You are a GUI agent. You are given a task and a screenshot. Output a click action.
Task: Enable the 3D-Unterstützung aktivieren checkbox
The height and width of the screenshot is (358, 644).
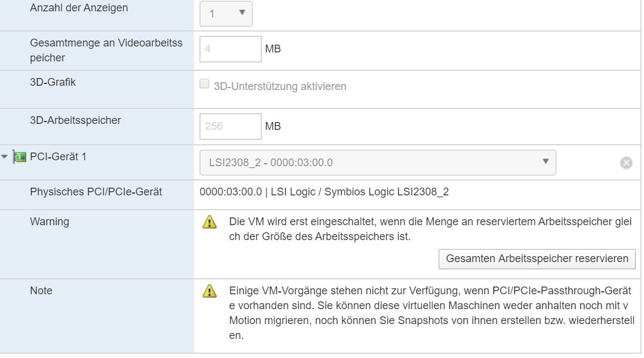[x=205, y=85]
